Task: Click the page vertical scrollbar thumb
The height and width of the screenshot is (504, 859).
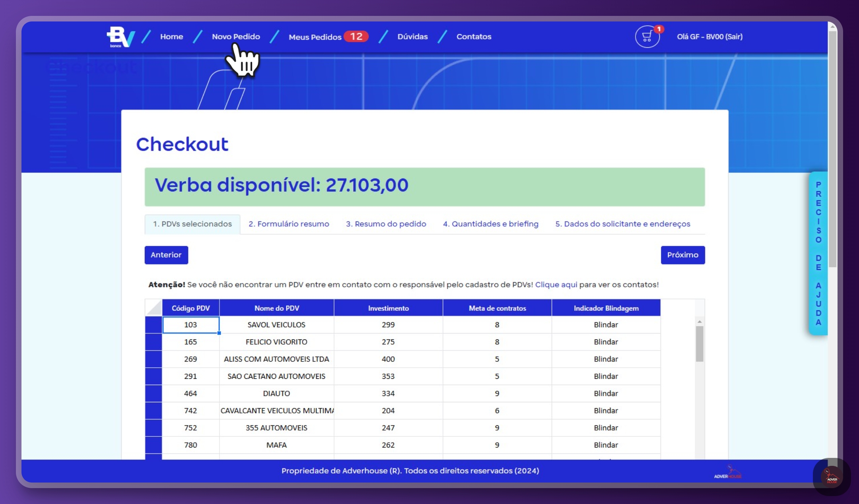Action: point(832,149)
